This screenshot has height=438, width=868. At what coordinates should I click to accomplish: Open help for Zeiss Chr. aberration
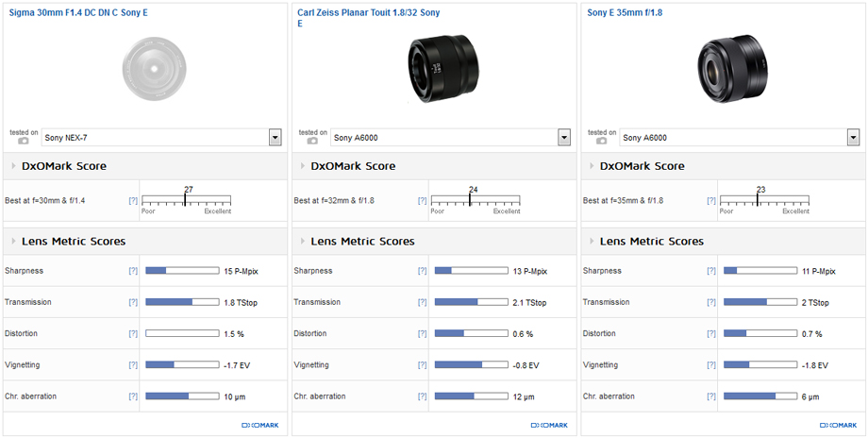tap(422, 396)
